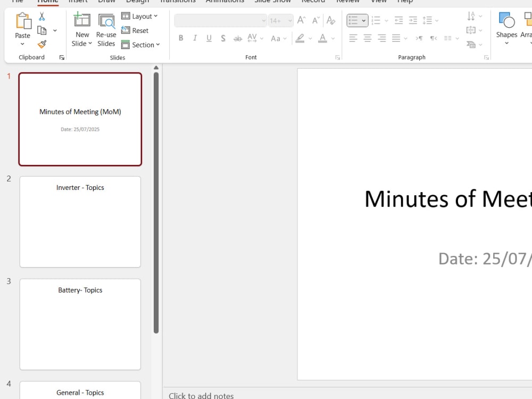
Task: Apply the font color
Action: [323, 38]
